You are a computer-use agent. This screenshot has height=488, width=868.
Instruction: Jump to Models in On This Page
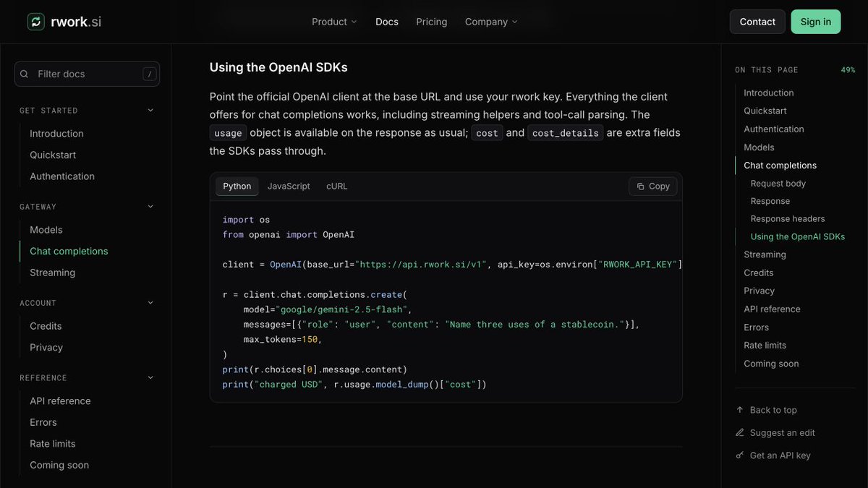(x=759, y=147)
